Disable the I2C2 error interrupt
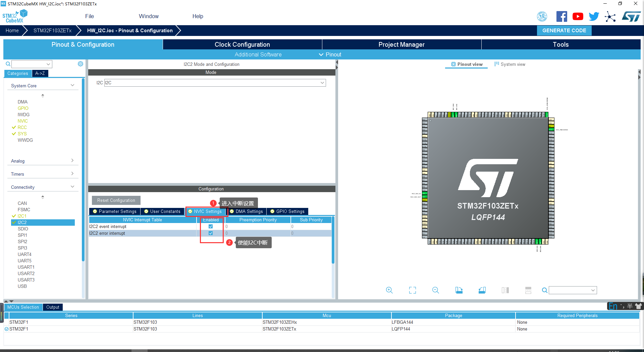This screenshot has height=352, width=644. [x=211, y=233]
